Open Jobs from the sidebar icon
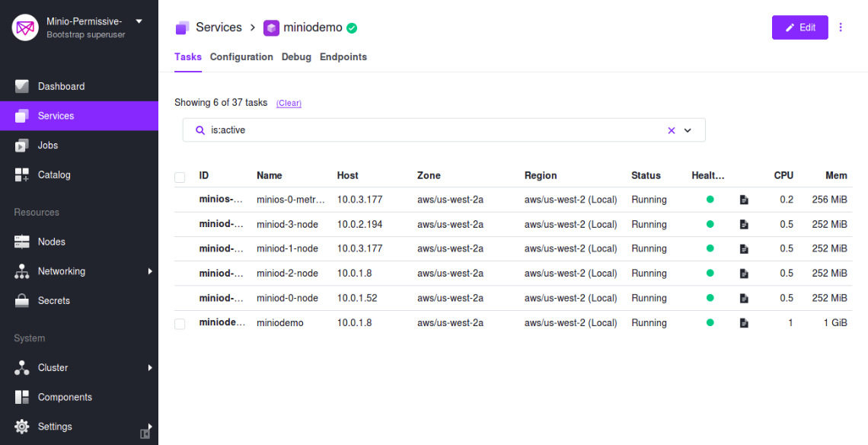The height and width of the screenshot is (445, 868). 21,146
